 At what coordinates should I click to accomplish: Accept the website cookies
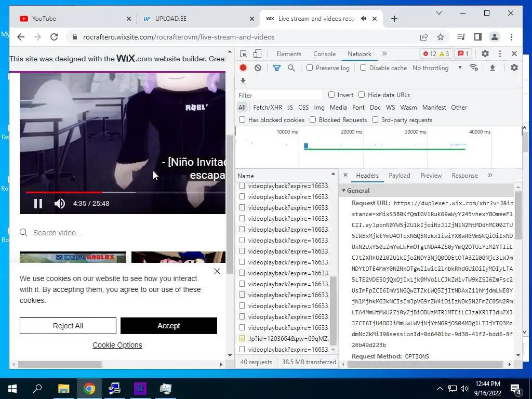(169, 326)
